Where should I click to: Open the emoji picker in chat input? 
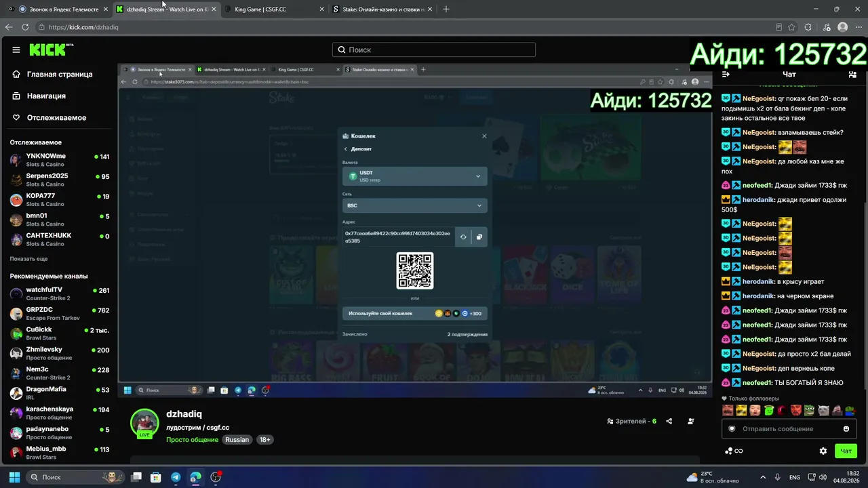point(846,428)
